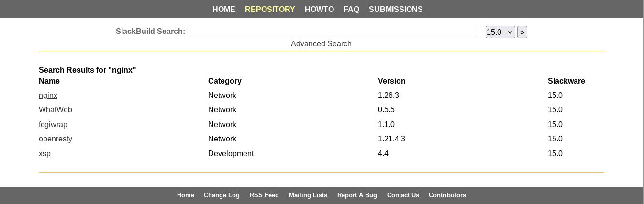The height and width of the screenshot is (204, 644).
Task: Open the Change Log link
Action: pos(222,195)
